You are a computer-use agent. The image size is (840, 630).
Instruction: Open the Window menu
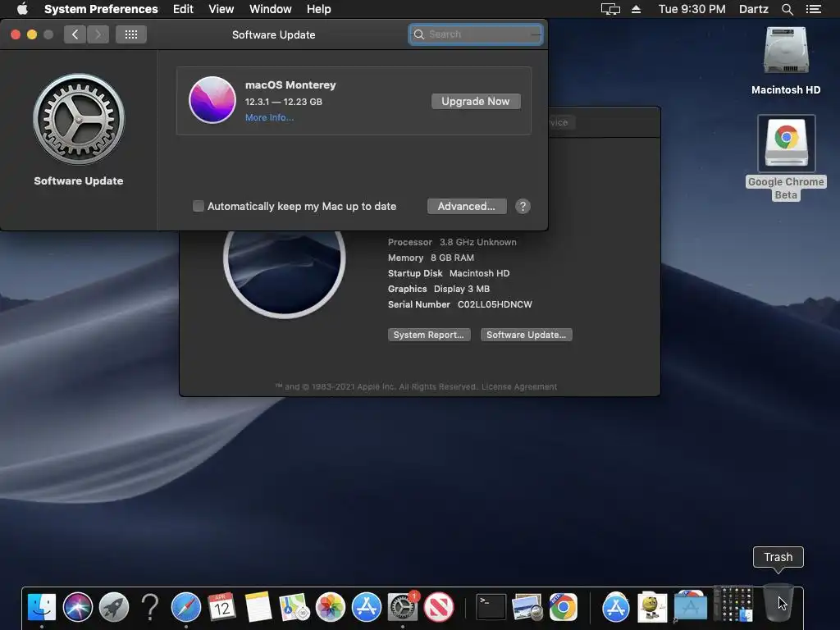pos(270,9)
